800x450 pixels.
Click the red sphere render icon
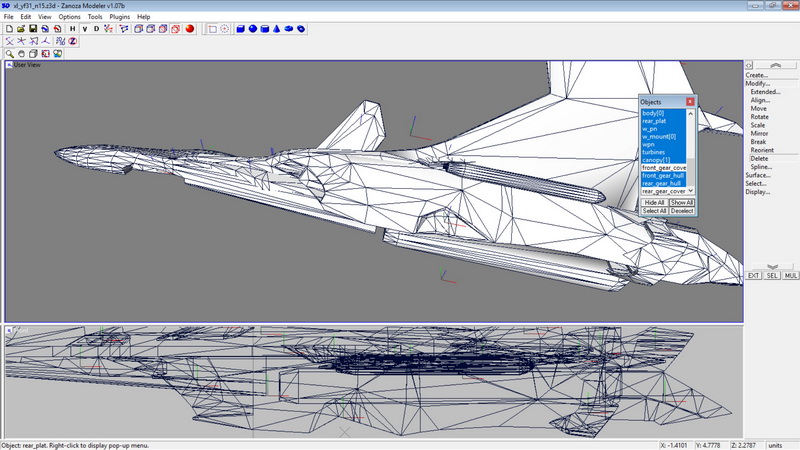point(190,29)
